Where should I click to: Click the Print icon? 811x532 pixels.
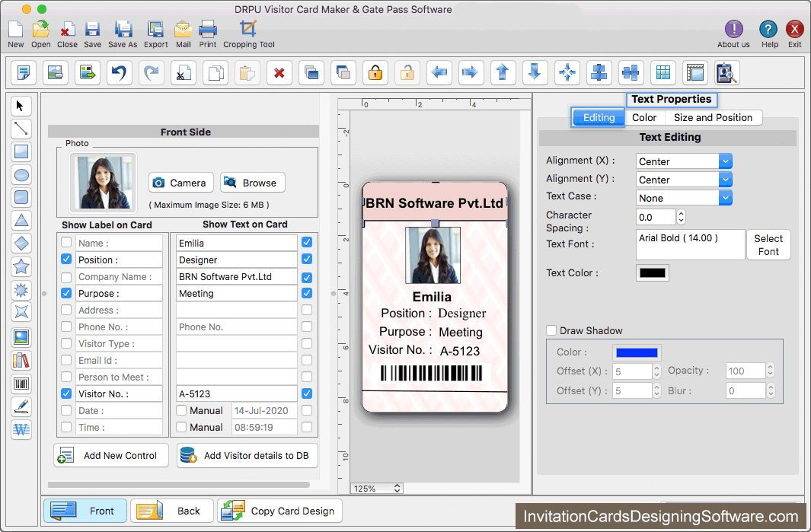click(x=208, y=30)
